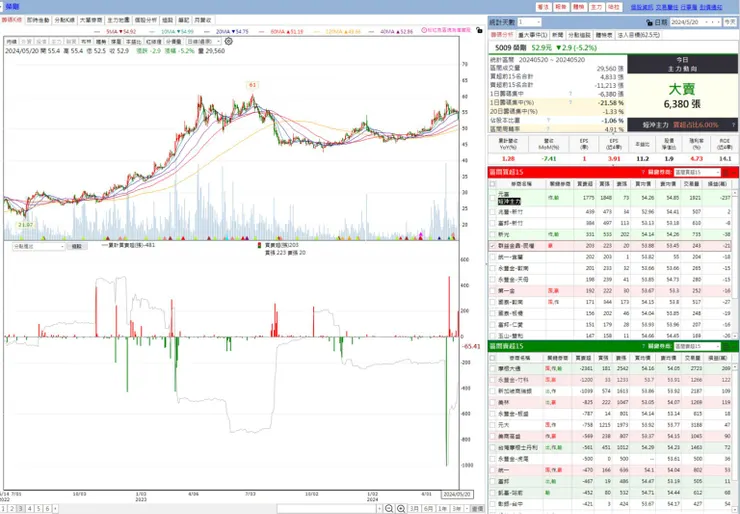Tick the checkbox for 元富 in the buy list
Viewport: 740px width, 514px height.
pos(493,198)
